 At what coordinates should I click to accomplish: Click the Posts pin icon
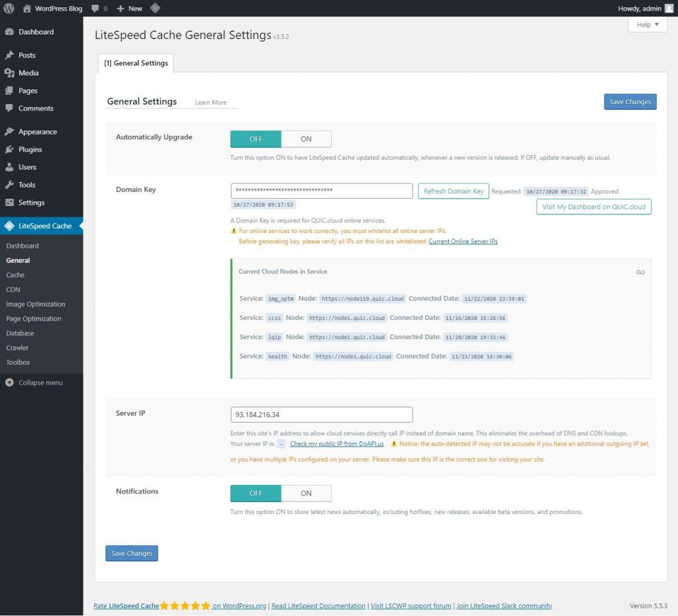coord(9,55)
